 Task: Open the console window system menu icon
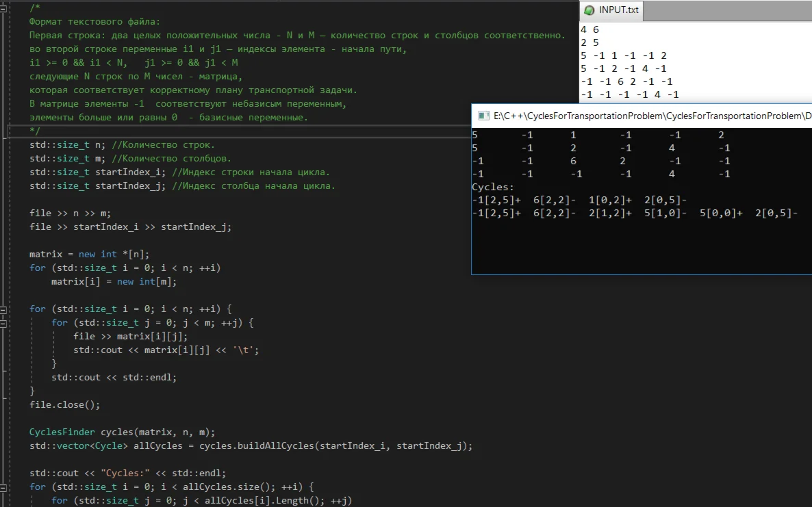click(x=483, y=116)
